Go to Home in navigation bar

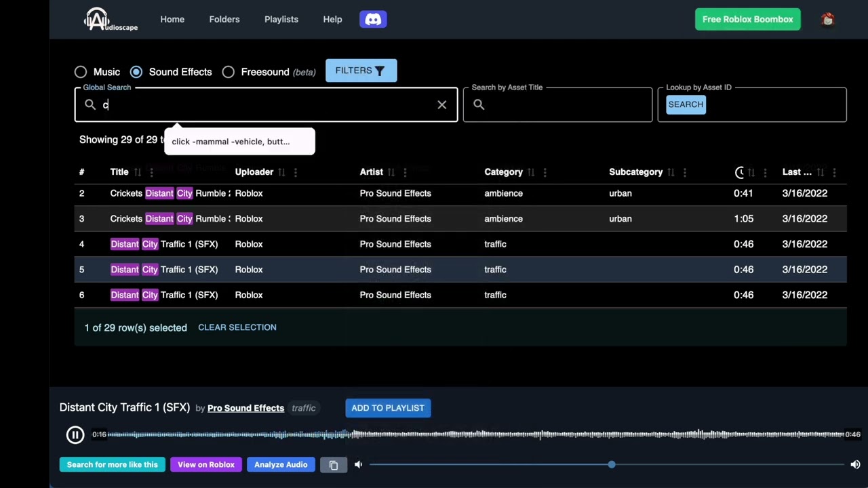172,19
